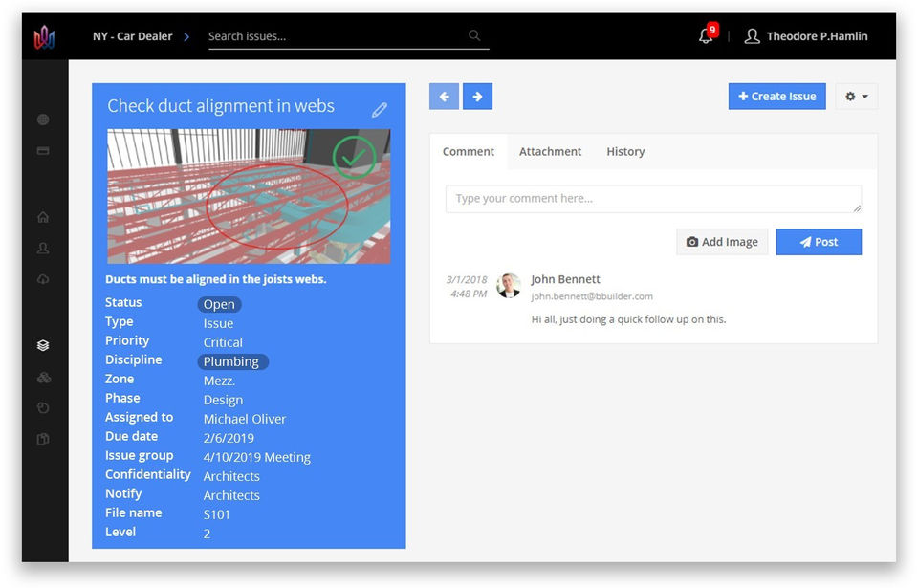Go to previous issue with left arrow
Screen dimensions: 918x588
point(444,96)
